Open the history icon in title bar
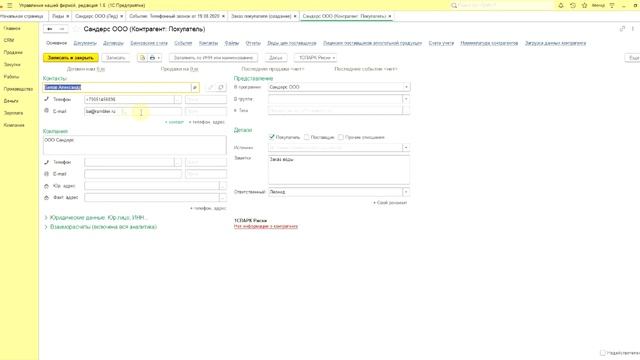 573,5
